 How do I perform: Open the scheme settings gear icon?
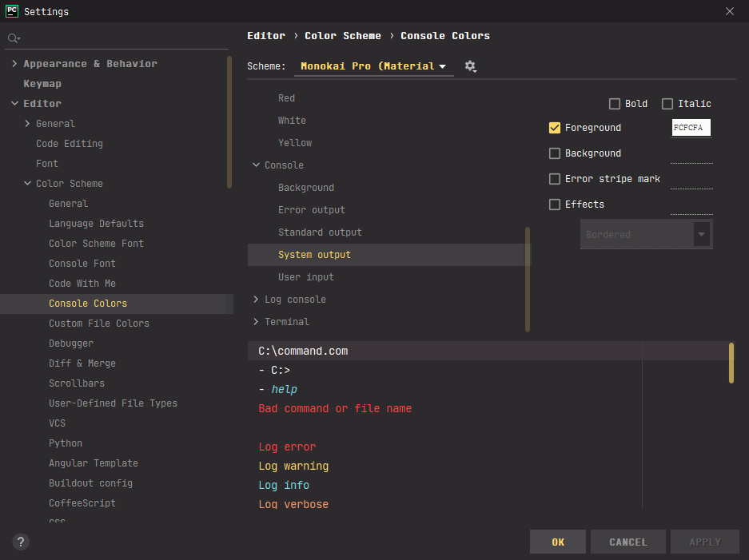(470, 66)
